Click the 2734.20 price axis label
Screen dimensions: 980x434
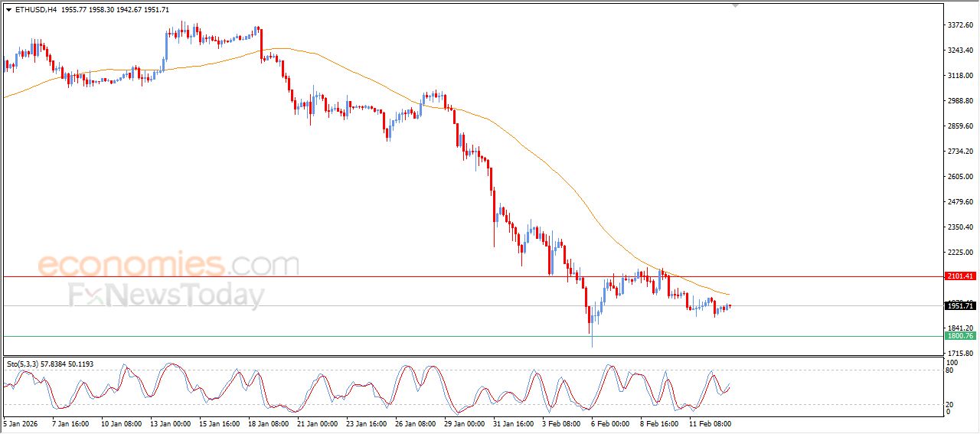960,152
